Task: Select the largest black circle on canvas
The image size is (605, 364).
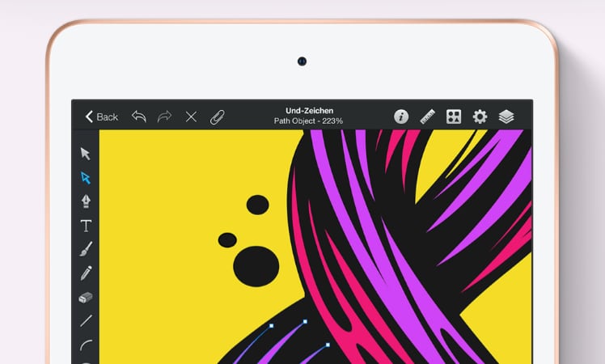Action: (x=256, y=265)
